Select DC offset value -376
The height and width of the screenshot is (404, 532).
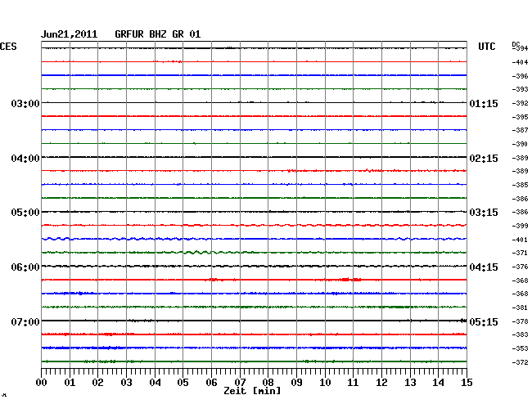point(520,267)
